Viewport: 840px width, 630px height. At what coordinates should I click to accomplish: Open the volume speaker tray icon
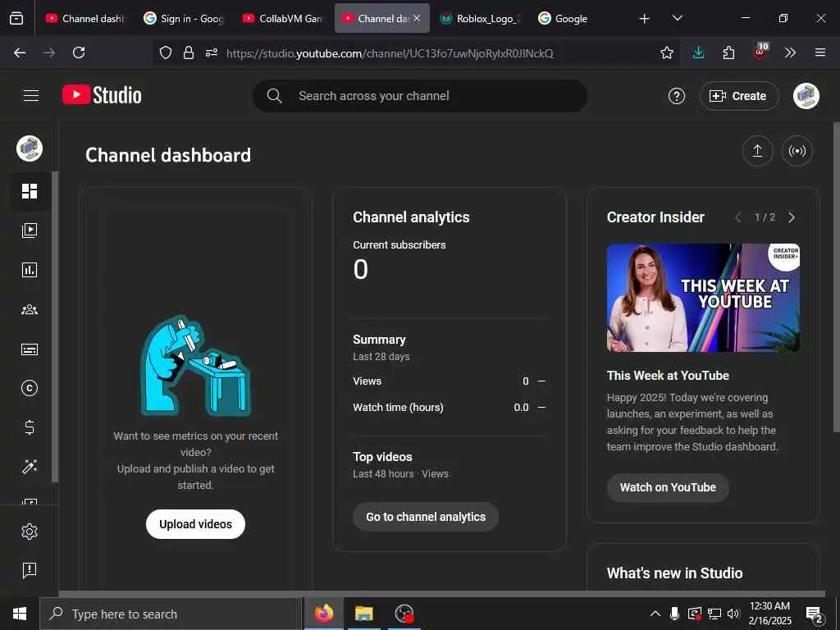point(733,614)
